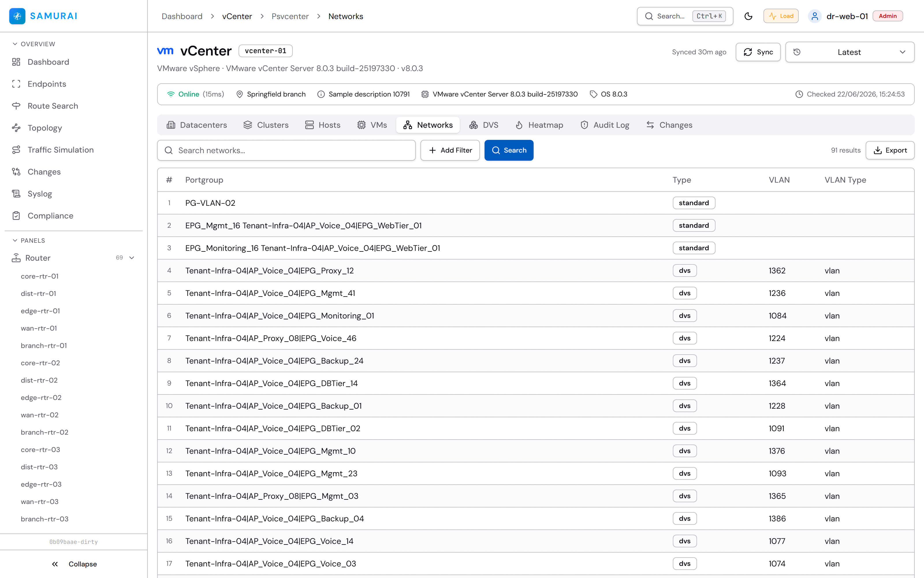Open Topology in the sidebar
The width and height of the screenshot is (924, 578).
coord(73,128)
